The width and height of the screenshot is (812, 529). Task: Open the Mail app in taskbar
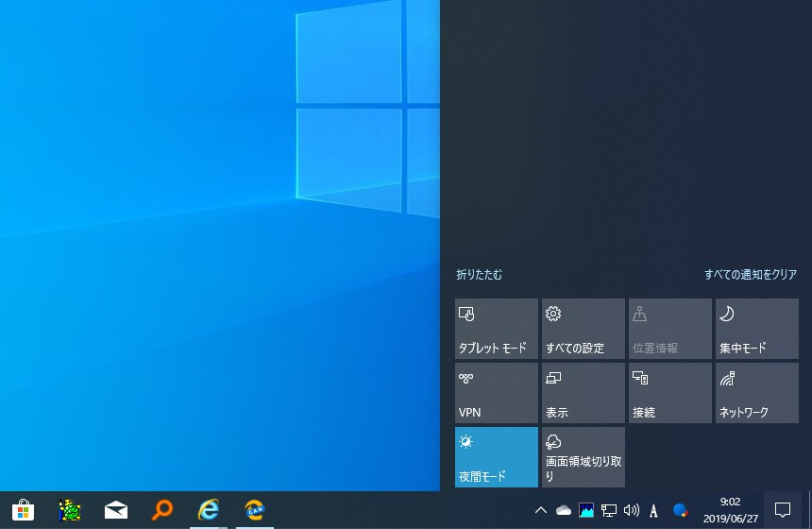point(116,510)
